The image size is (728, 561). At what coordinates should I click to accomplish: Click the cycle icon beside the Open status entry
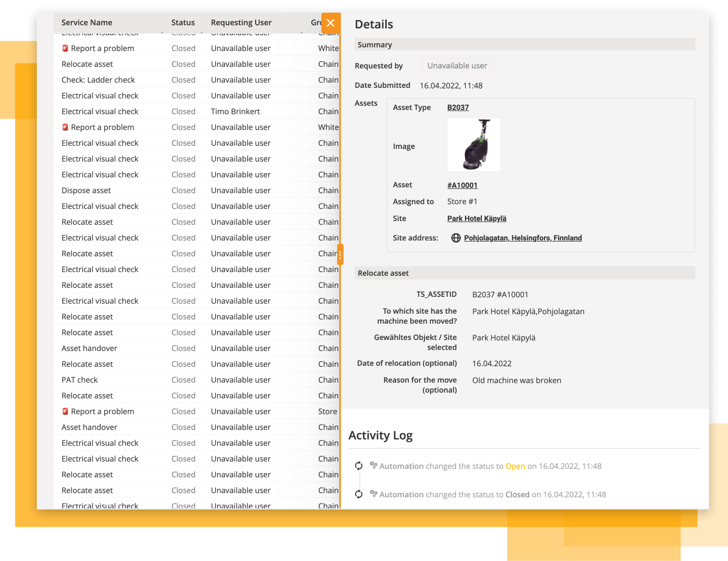point(359,466)
